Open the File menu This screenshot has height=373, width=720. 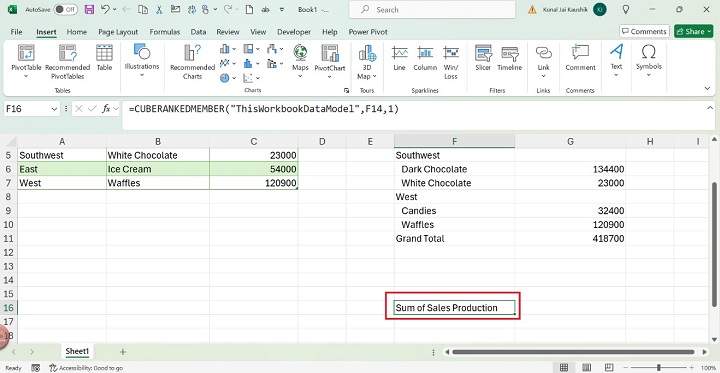(16, 32)
